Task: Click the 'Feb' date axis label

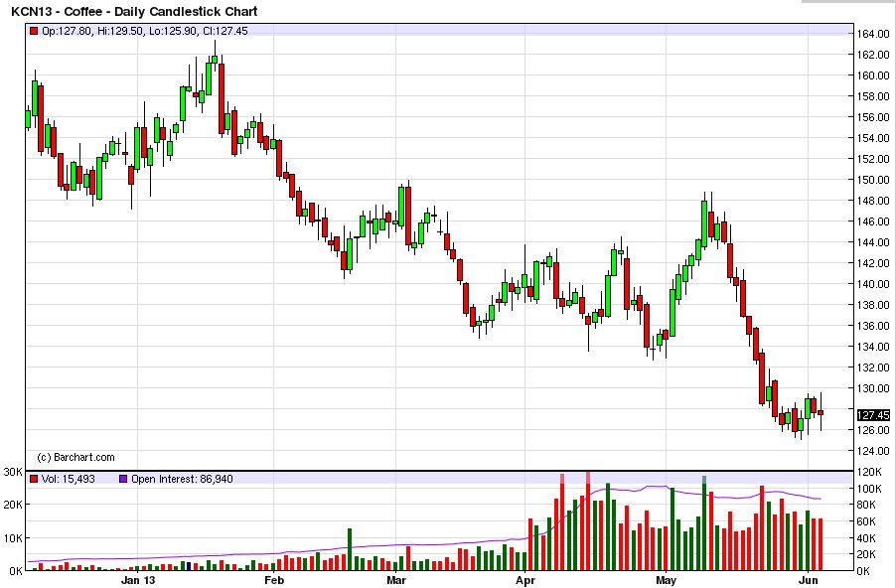Action: (274, 581)
